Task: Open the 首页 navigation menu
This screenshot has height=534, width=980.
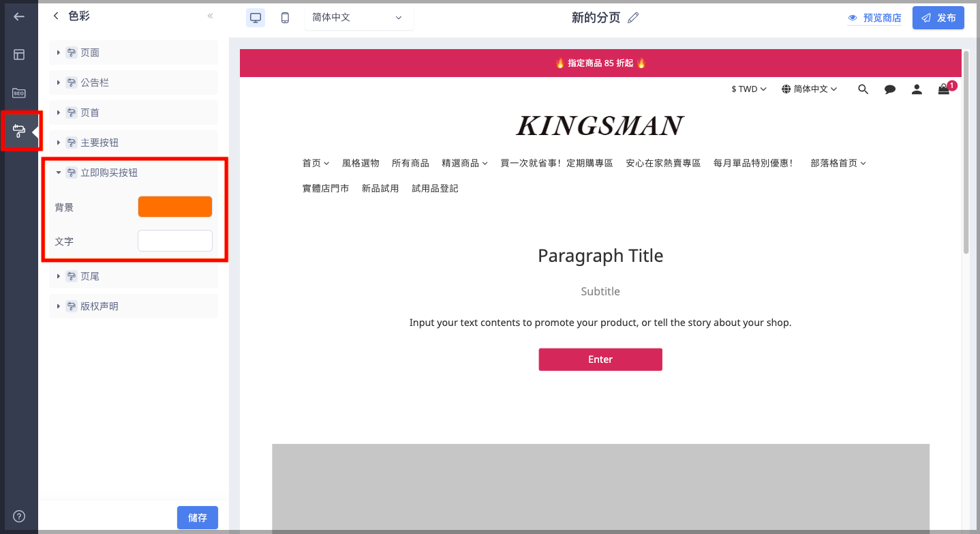Action: click(x=316, y=163)
